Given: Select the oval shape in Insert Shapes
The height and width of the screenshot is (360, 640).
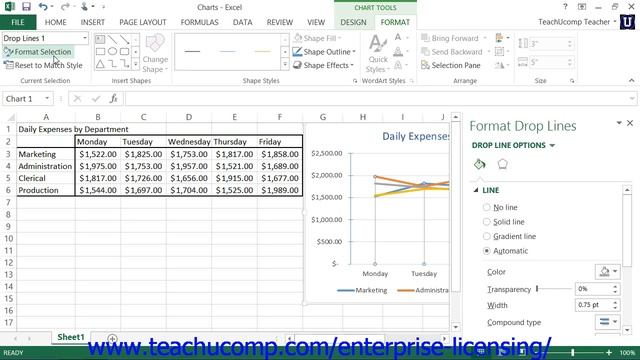Looking at the screenshot, I should pos(112,51).
